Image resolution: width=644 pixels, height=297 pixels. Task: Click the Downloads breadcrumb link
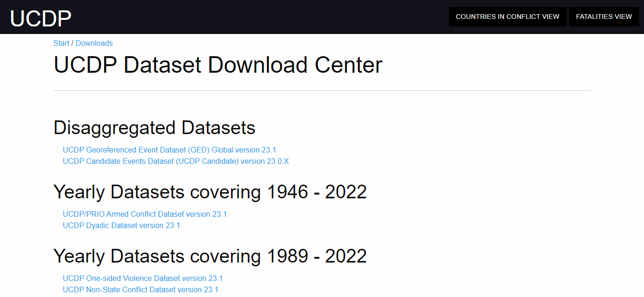coord(94,43)
